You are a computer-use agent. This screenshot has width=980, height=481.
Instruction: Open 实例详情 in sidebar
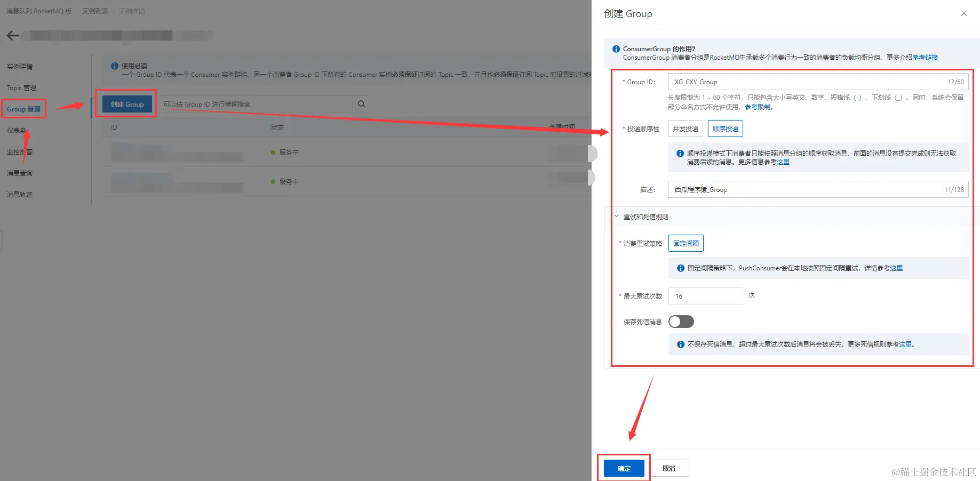tap(20, 67)
